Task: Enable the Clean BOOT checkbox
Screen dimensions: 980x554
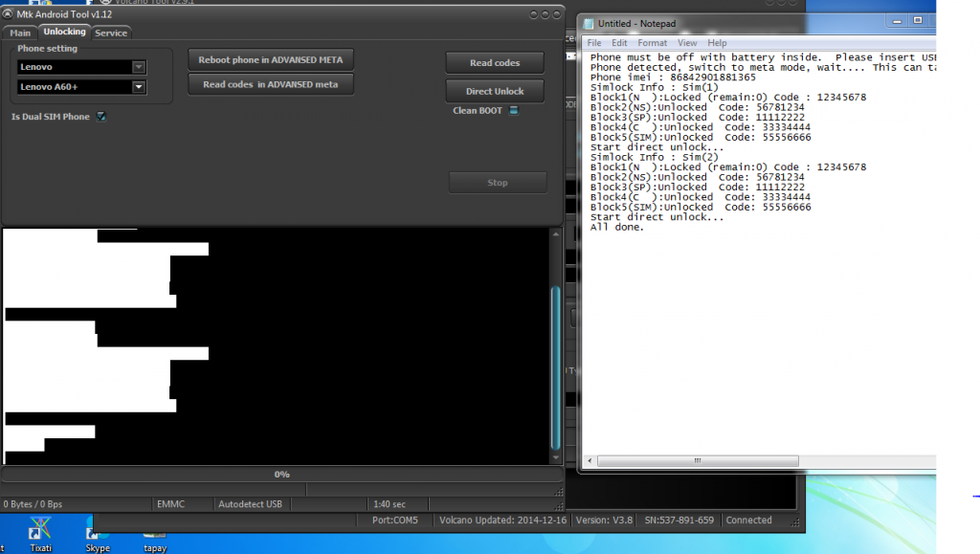Action: coord(514,111)
